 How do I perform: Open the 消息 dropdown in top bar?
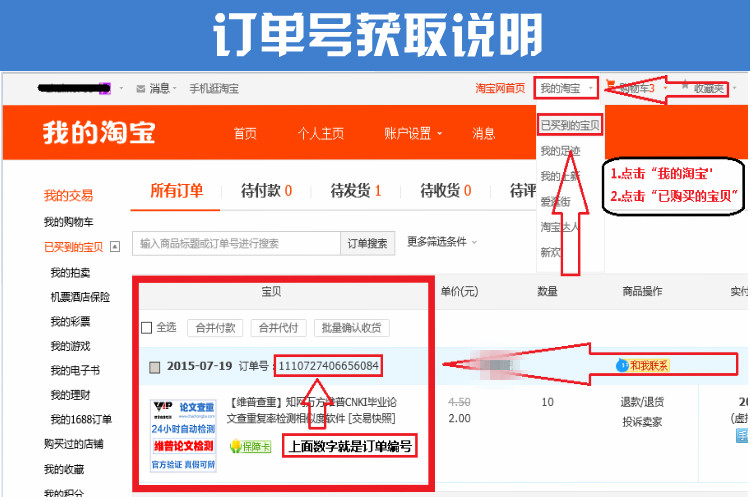pyautogui.click(x=163, y=89)
